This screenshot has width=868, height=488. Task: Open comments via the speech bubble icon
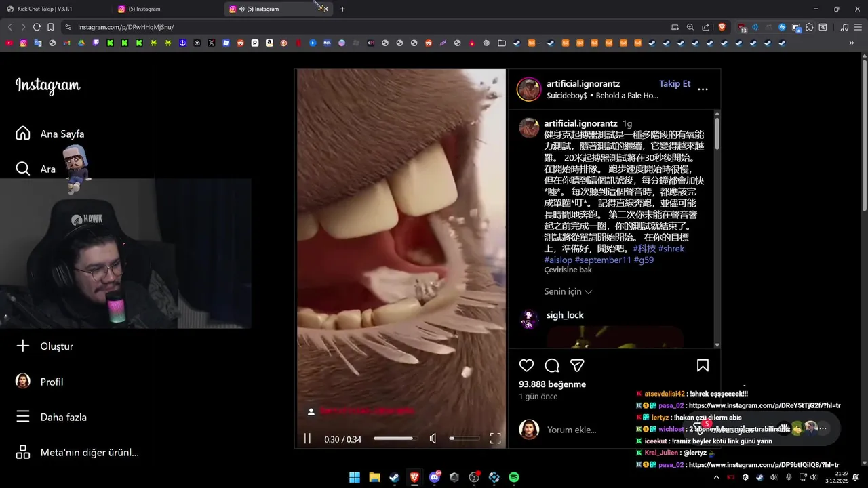[x=552, y=366]
